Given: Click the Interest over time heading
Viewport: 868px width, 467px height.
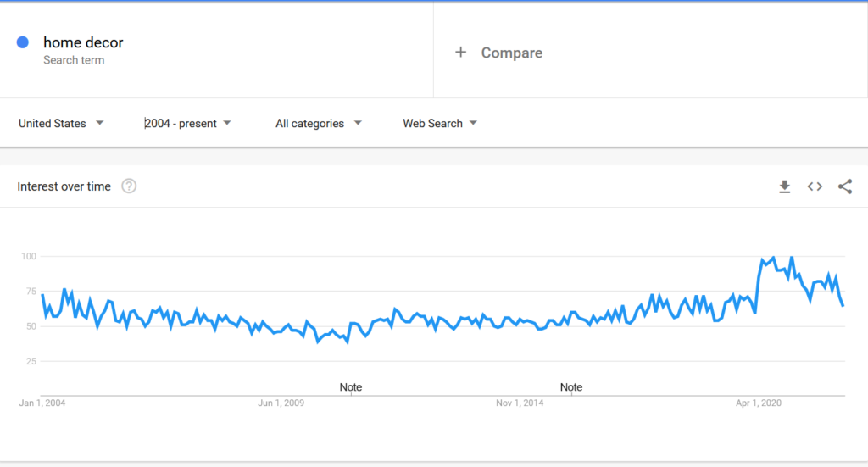Looking at the screenshot, I should tap(64, 186).
